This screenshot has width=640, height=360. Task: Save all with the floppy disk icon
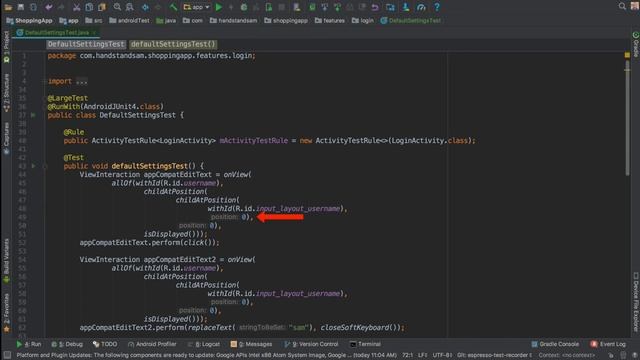point(20,7)
